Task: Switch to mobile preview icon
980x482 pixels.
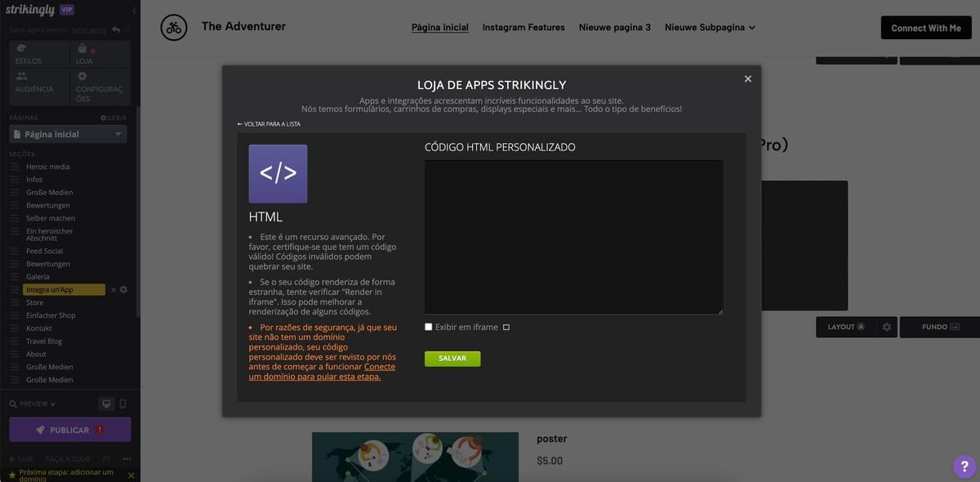Action: coord(123,404)
